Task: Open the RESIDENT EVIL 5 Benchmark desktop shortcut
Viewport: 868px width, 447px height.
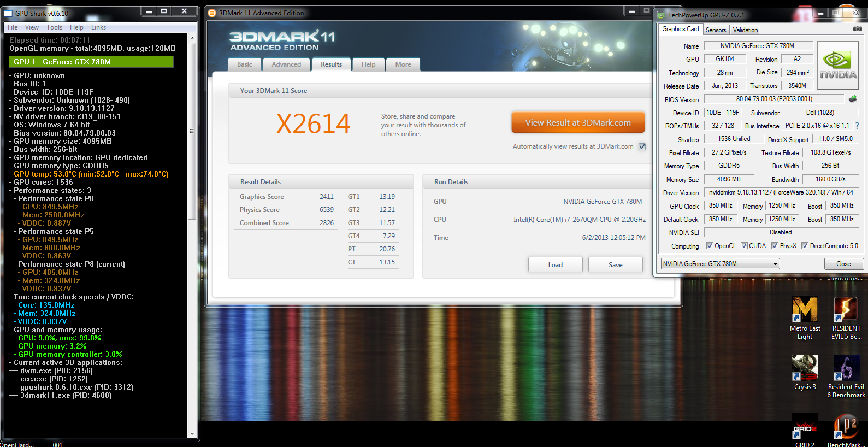Action: (846, 319)
